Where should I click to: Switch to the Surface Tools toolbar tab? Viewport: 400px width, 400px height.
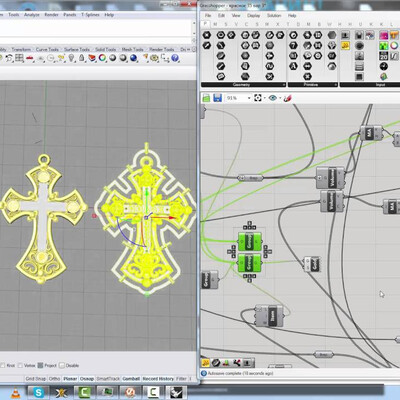point(77,49)
